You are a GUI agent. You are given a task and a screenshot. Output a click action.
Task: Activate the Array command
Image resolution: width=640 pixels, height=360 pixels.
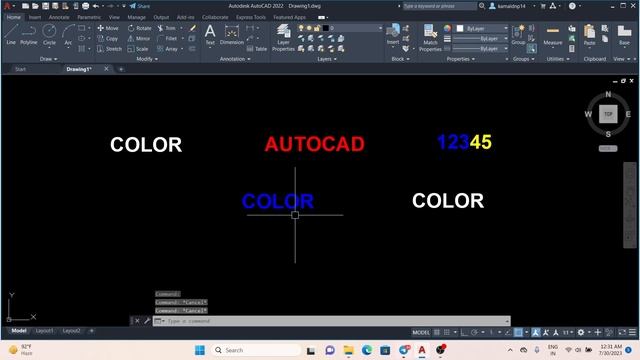pos(167,49)
